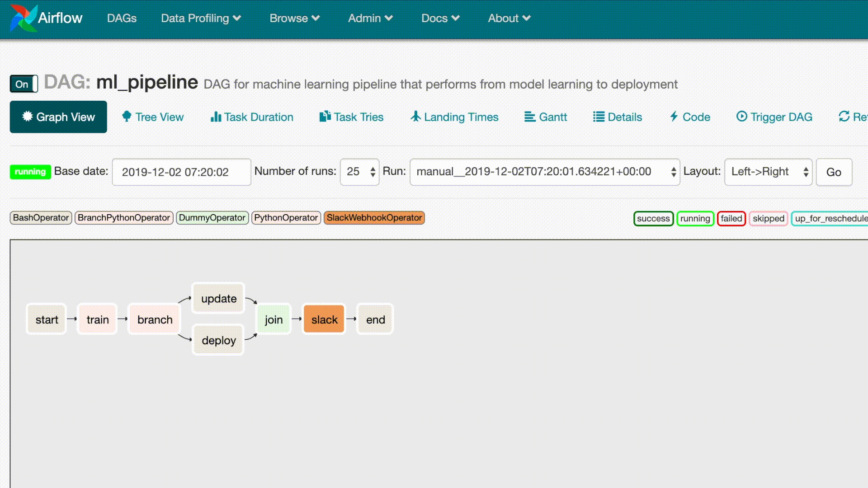Toggle the failed state legend filter
This screenshot has height=488, width=868.
point(731,219)
